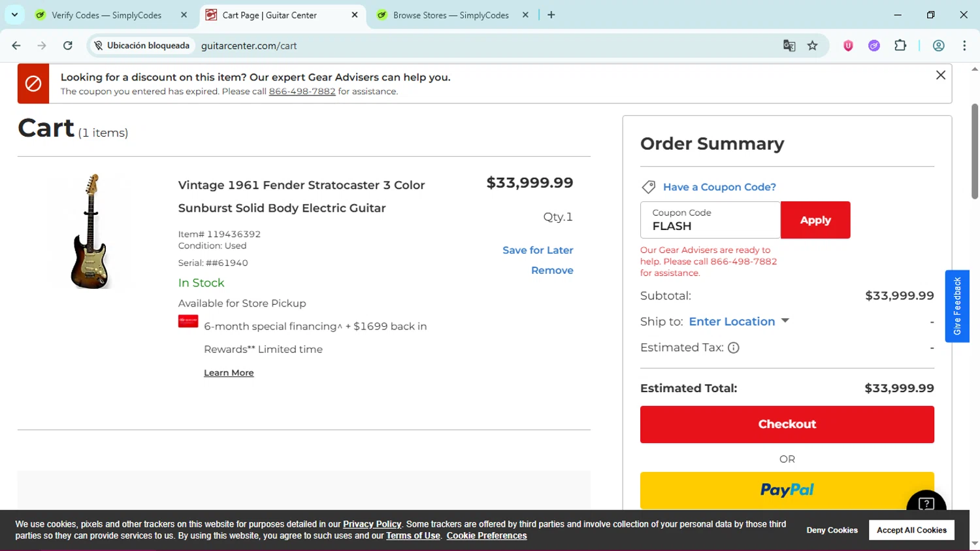The width and height of the screenshot is (980, 551).
Task: Click the Ubicación bloqueada location chip
Action: [x=142, y=46]
